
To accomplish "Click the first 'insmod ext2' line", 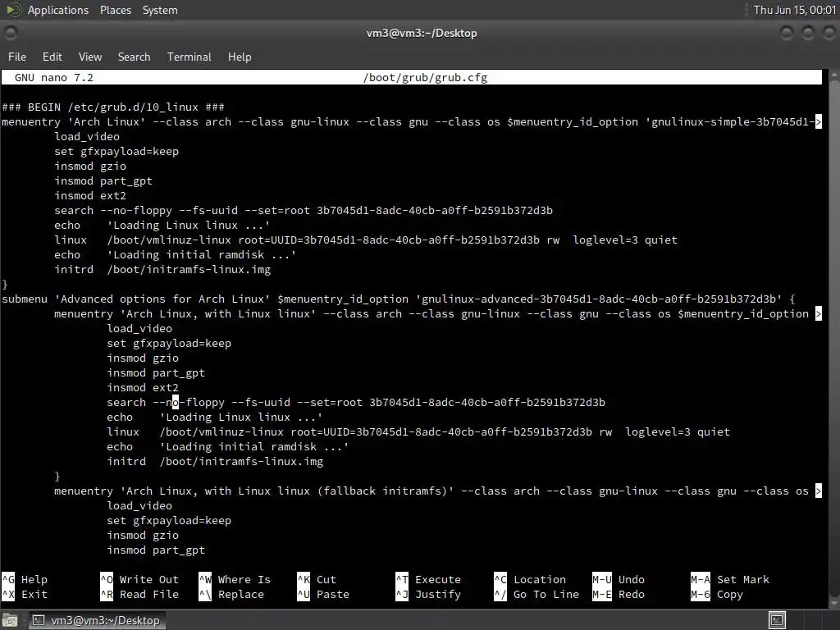I will 90,196.
